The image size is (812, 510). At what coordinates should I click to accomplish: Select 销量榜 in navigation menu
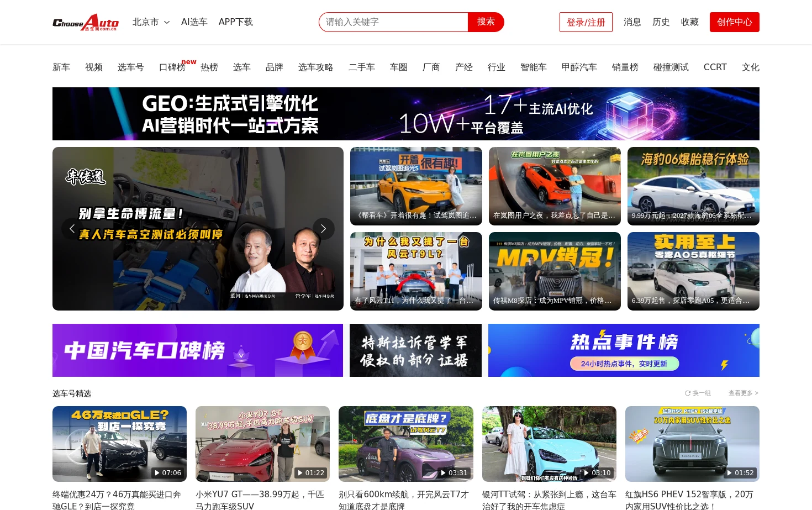pyautogui.click(x=625, y=67)
